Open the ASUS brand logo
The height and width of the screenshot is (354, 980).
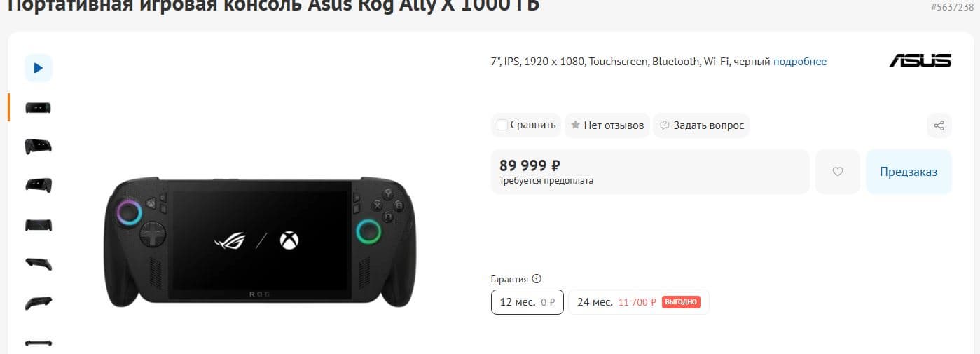pos(920,61)
